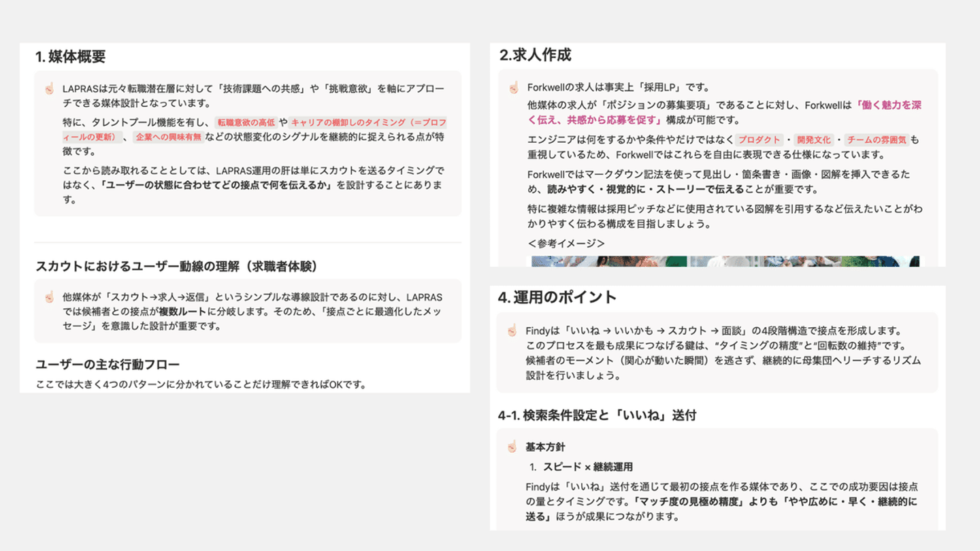Click the 4-1. 検索条件設定と「いいね」送付 heading
This screenshot has width=980, height=551.
[x=598, y=415]
